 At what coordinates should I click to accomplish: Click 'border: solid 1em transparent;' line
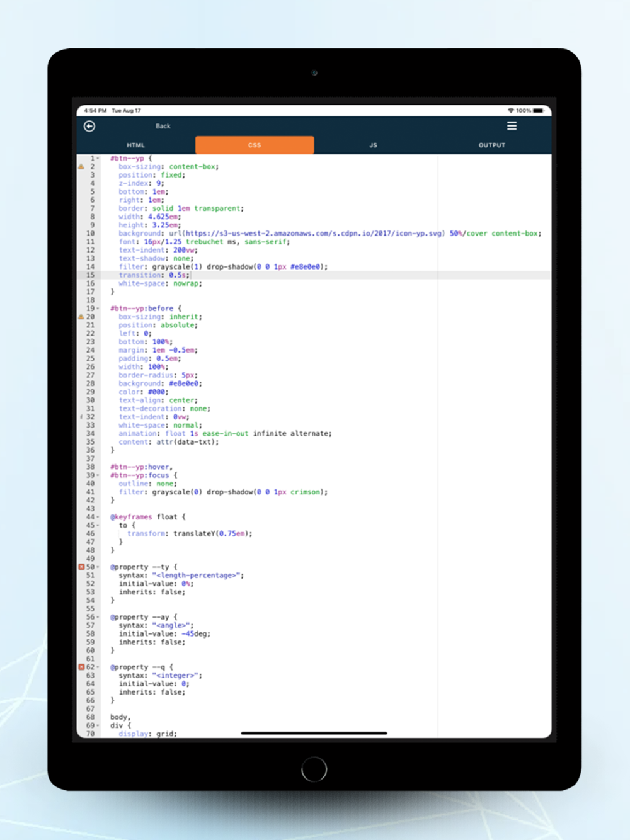tap(181, 208)
